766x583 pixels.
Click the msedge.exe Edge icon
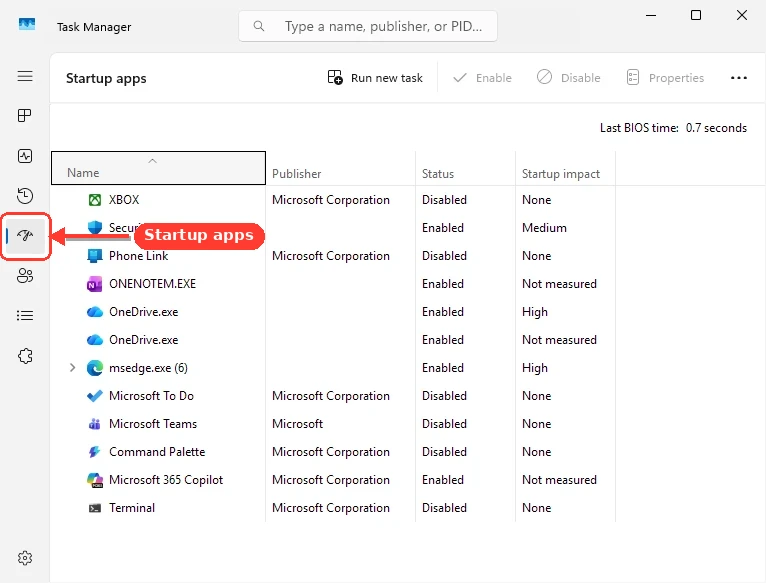[95, 368]
